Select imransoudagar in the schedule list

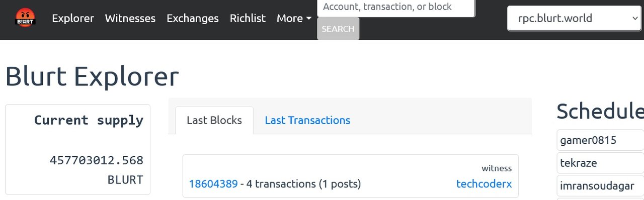(x=600, y=185)
